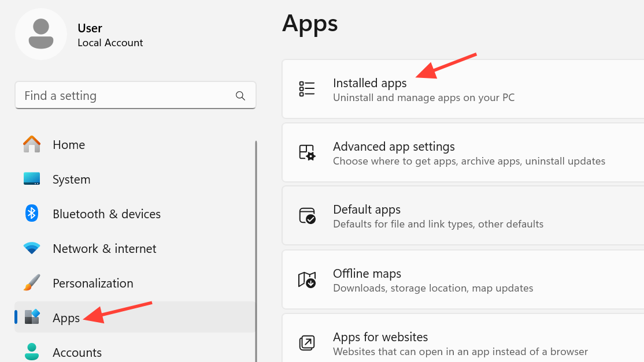
Task: Click the Apps page heading
Action: tap(310, 25)
